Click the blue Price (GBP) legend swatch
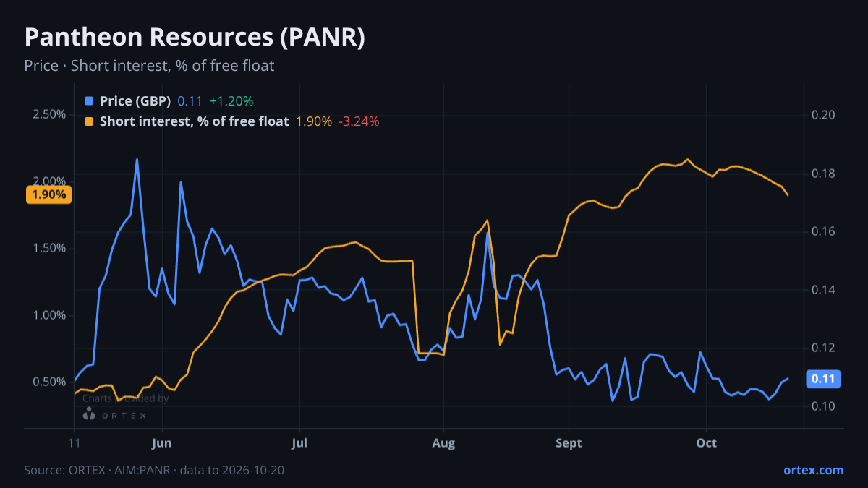868x488 pixels. tap(89, 101)
